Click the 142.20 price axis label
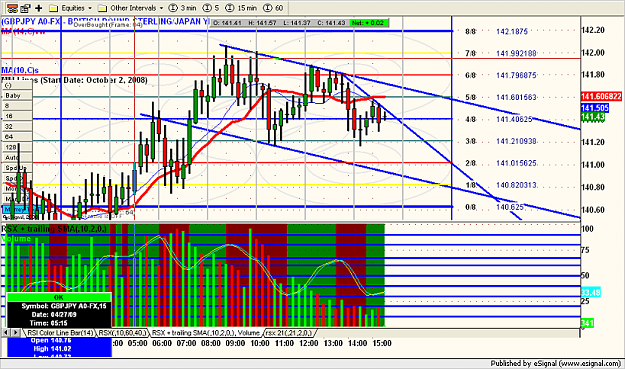This screenshot has width=625, height=369. (593, 30)
